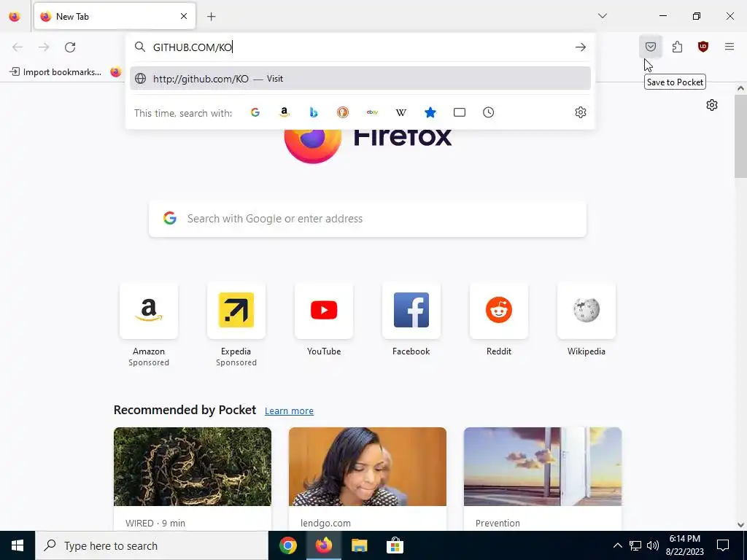Open the new tab personalize gear
Screen dimensions: 747x560
[712, 105]
